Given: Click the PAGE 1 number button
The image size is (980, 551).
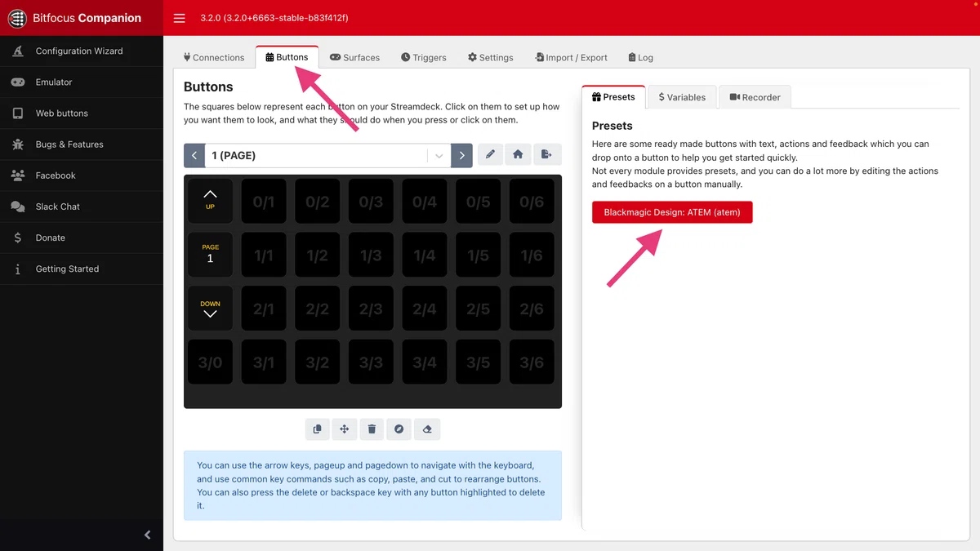Looking at the screenshot, I should coord(210,254).
